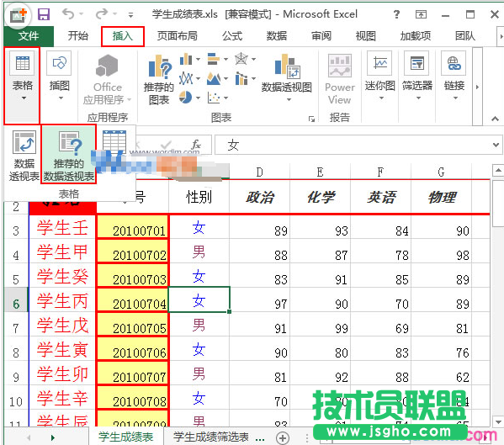Viewport: 504px width, 445px height.
Task: Open Ribbon Display Options icon
Action: pos(421,14)
